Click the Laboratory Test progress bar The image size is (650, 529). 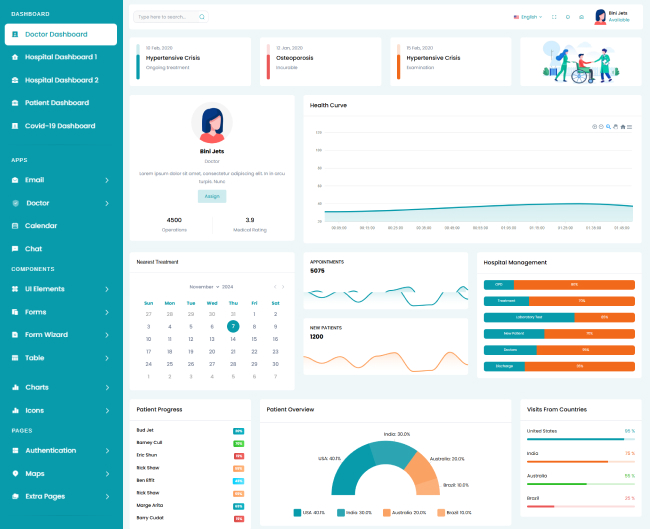(559, 317)
